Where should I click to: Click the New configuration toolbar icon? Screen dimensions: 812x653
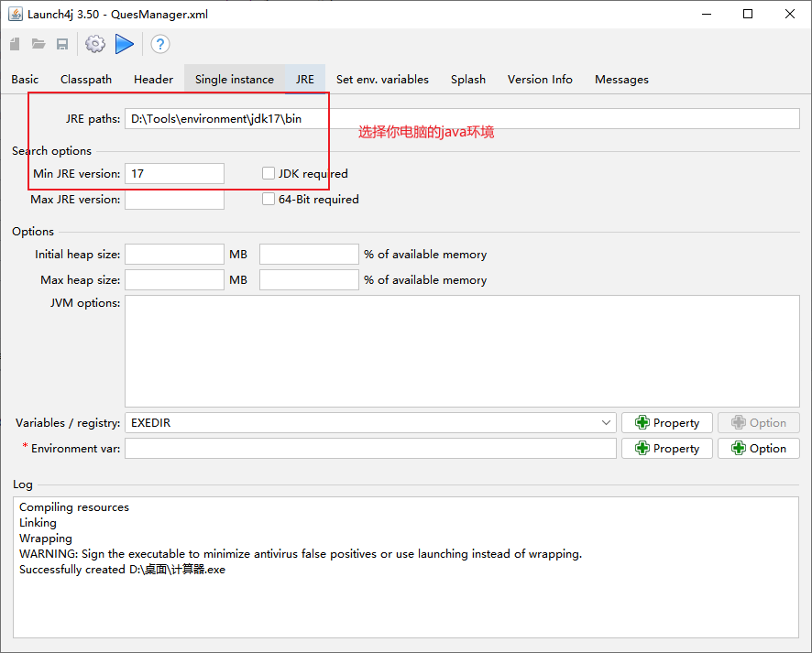pyautogui.click(x=15, y=44)
